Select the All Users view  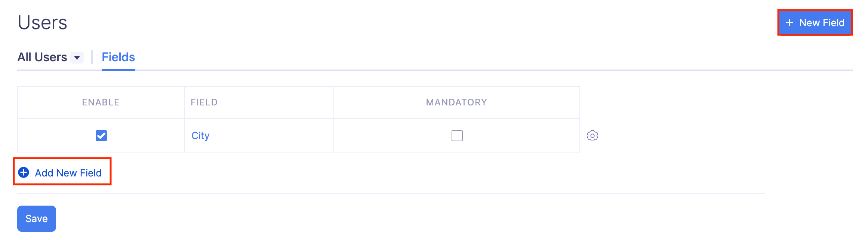(x=43, y=57)
